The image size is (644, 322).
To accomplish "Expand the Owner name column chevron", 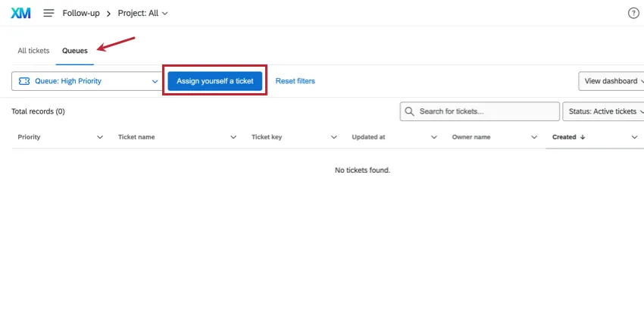I will pos(534,137).
